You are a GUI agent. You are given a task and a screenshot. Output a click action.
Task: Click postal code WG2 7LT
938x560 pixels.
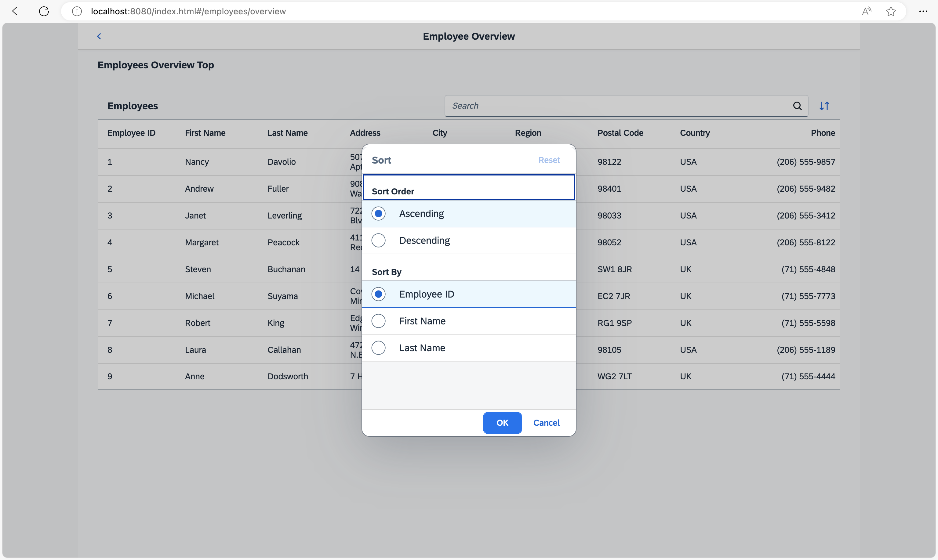(615, 376)
